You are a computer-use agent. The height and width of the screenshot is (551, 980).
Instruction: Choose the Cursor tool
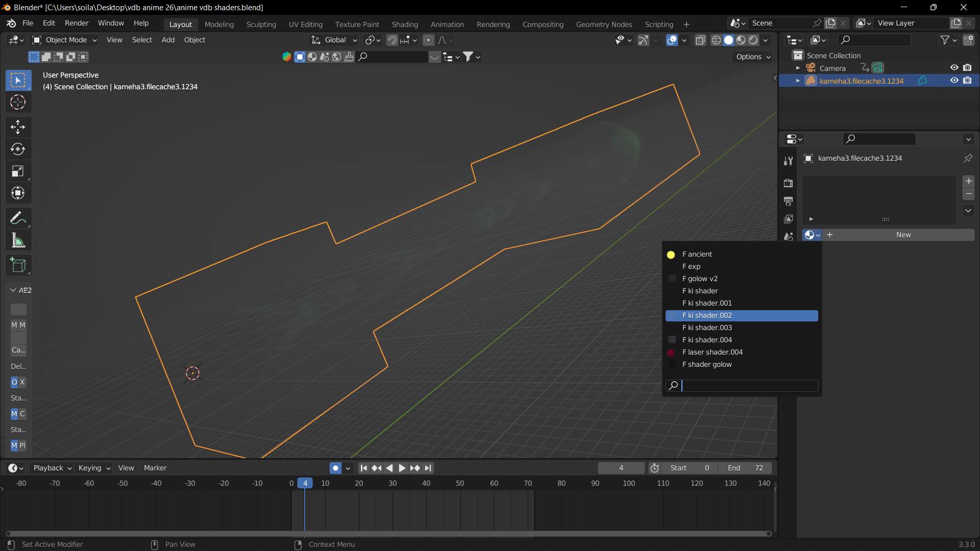click(x=18, y=102)
